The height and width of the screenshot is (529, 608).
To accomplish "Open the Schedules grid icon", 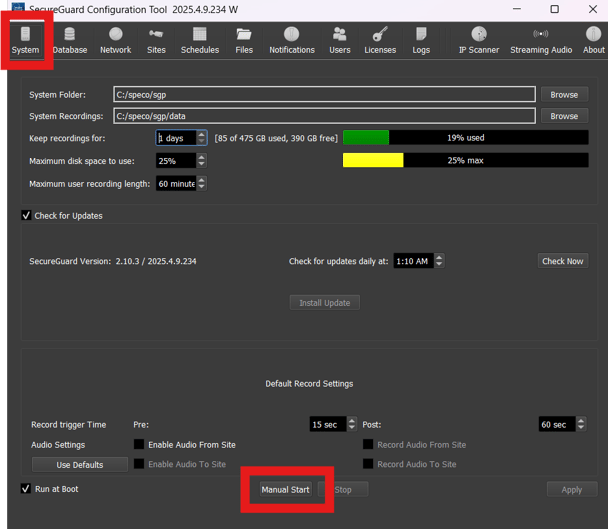I will click(200, 34).
